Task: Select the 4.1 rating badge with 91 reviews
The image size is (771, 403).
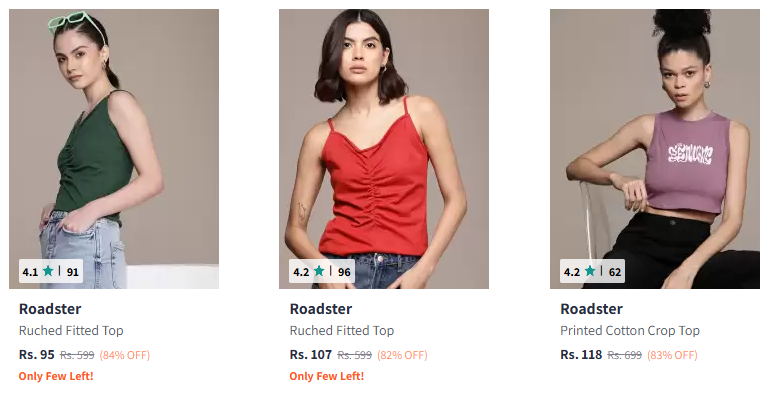Action: pos(51,271)
